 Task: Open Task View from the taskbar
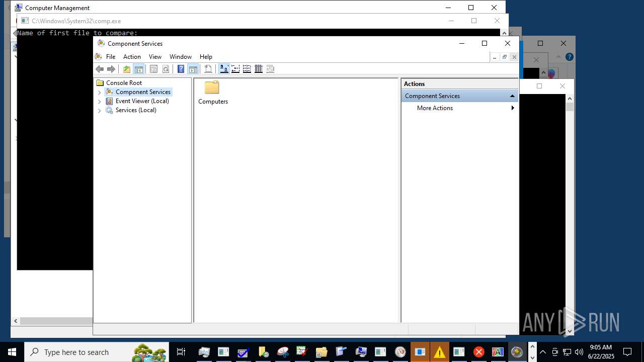[181, 352]
